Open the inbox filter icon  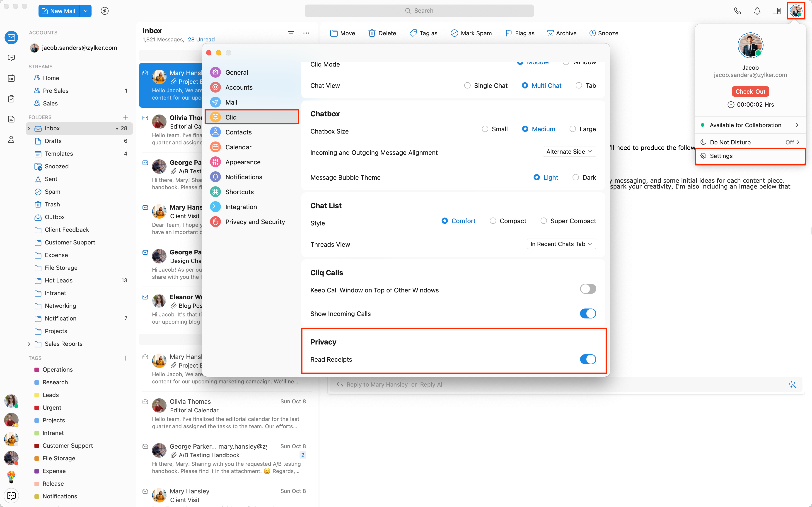point(291,33)
